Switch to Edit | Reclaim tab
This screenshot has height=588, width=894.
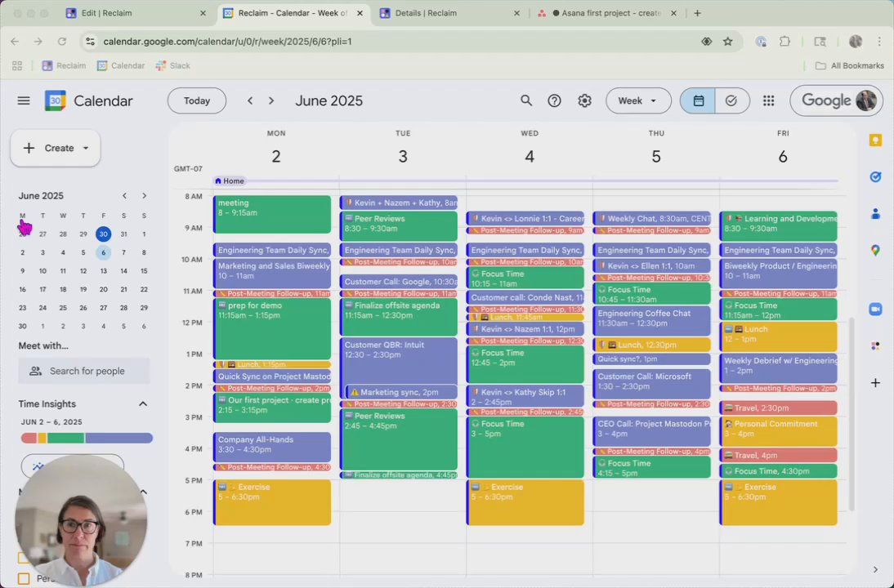[136, 13]
